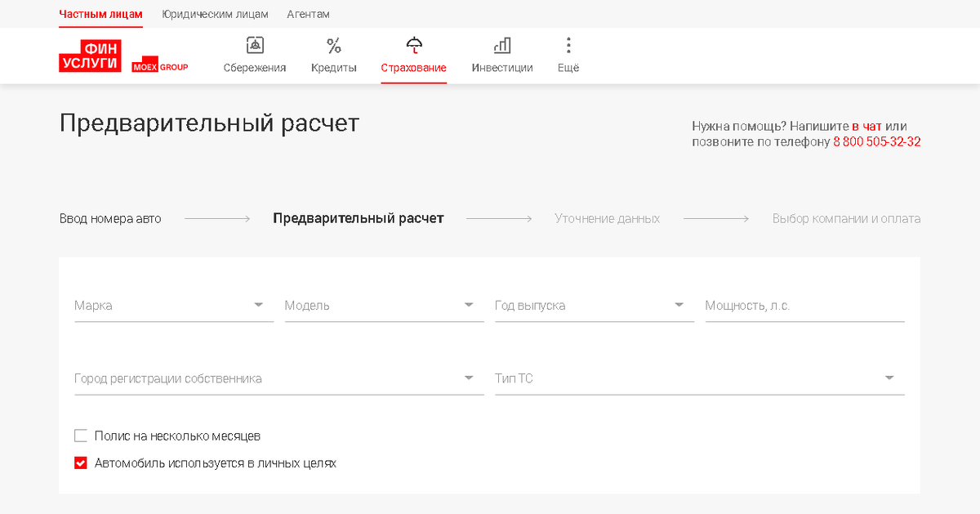The width and height of the screenshot is (980, 514).
Task: Open the Год выпуска dropdown
Action: click(x=679, y=304)
